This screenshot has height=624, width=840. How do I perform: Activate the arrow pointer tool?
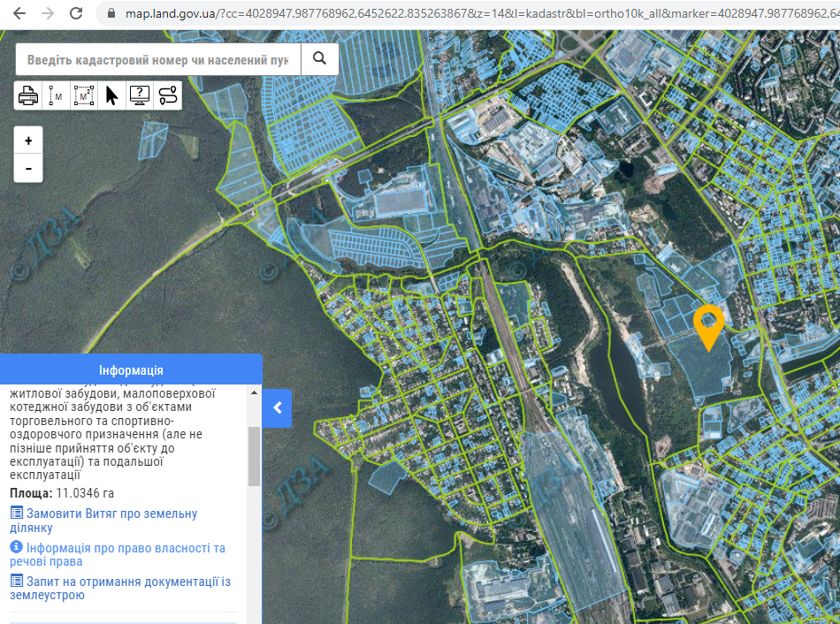tap(112, 95)
